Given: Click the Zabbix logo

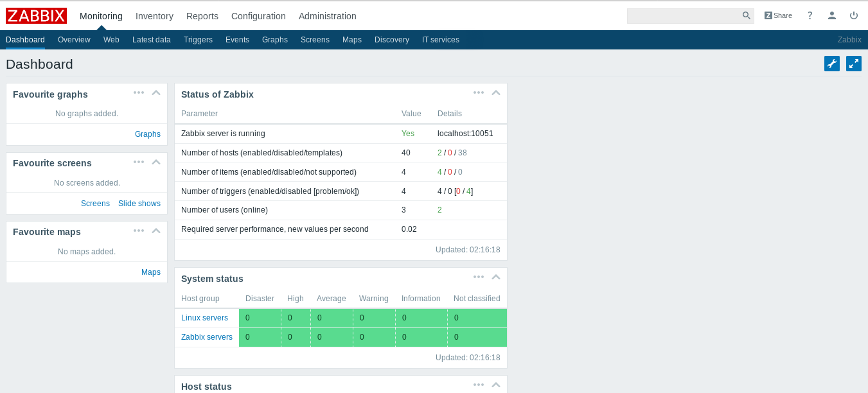Looking at the screenshot, I should pyautogui.click(x=36, y=16).
